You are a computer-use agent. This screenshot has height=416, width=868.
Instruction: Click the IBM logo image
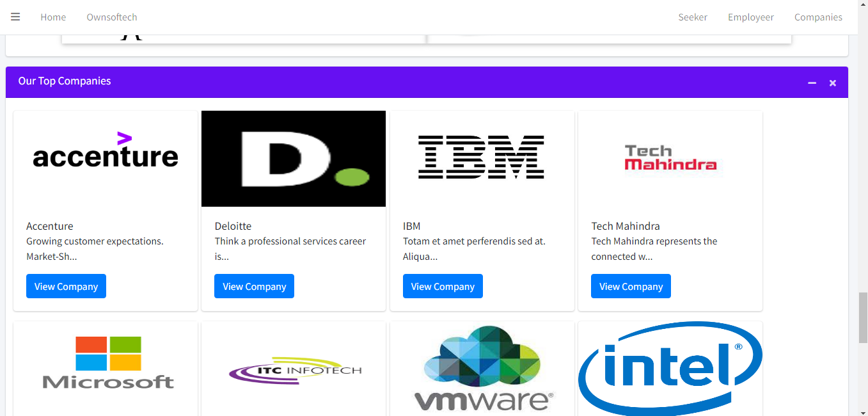(x=482, y=157)
